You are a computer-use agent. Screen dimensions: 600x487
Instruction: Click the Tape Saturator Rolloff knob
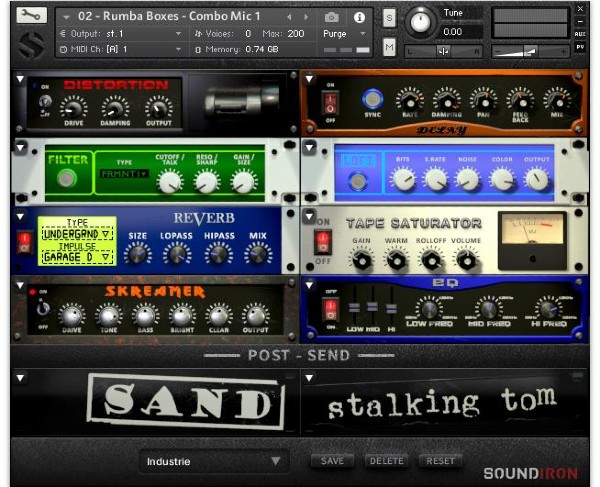click(431, 261)
